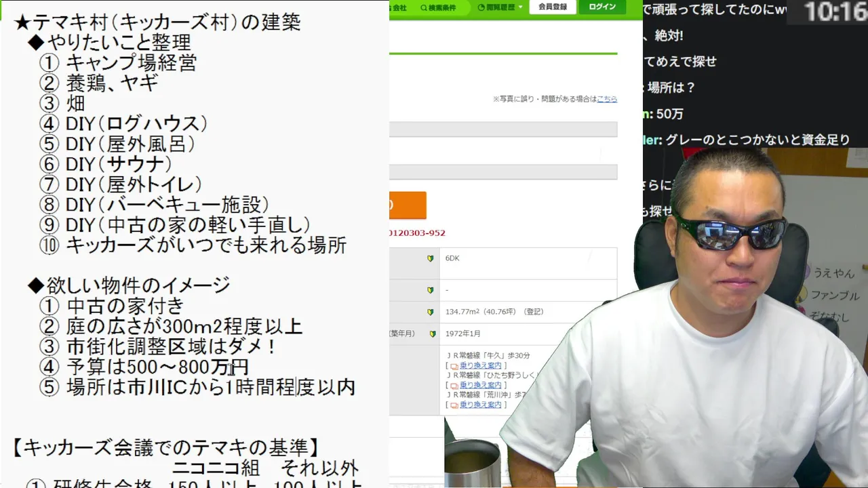Click heading 【キッカーズ会議でのテマキの基準】
The width and height of the screenshot is (868, 488).
(165, 447)
